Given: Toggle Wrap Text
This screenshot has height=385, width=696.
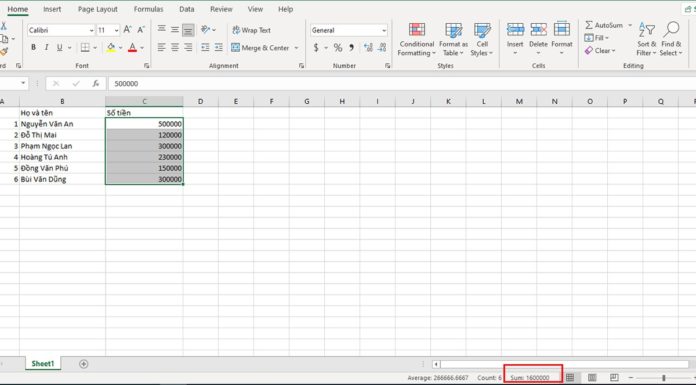Looking at the screenshot, I should tap(252, 30).
